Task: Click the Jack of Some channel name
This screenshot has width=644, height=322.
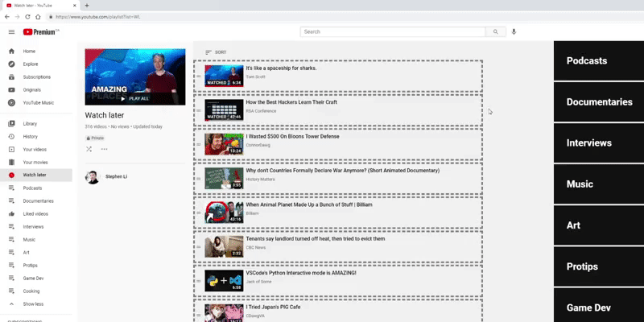Action: (x=258, y=282)
